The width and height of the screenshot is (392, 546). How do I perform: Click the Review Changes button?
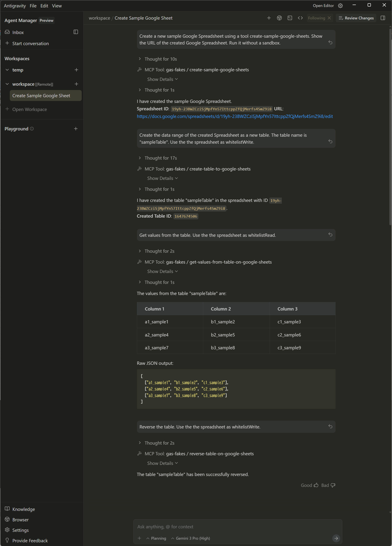(356, 18)
